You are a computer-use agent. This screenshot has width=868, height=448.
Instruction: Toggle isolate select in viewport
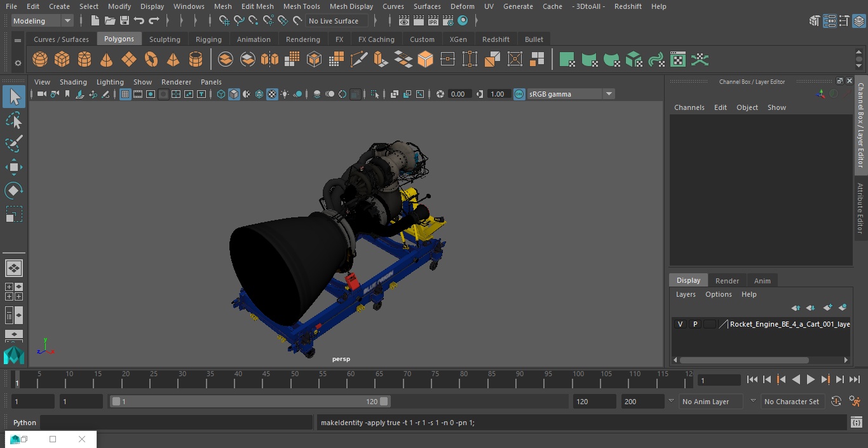tap(375, 94)
